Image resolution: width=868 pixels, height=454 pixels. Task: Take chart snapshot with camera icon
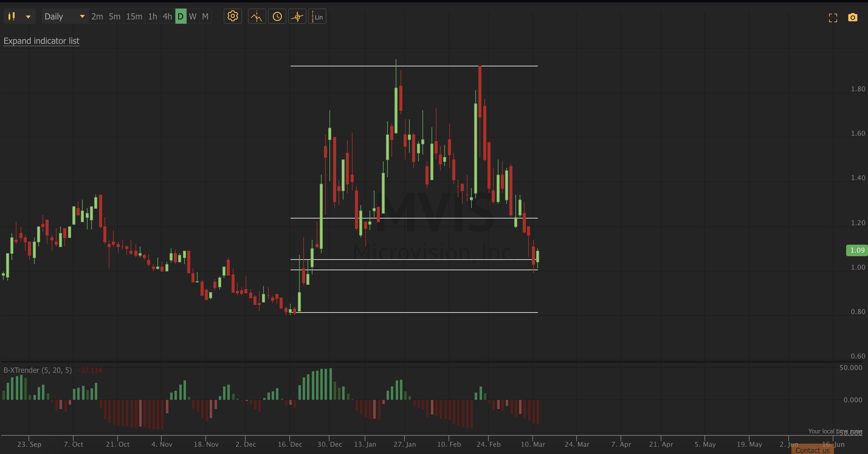(x=852, y=17)
